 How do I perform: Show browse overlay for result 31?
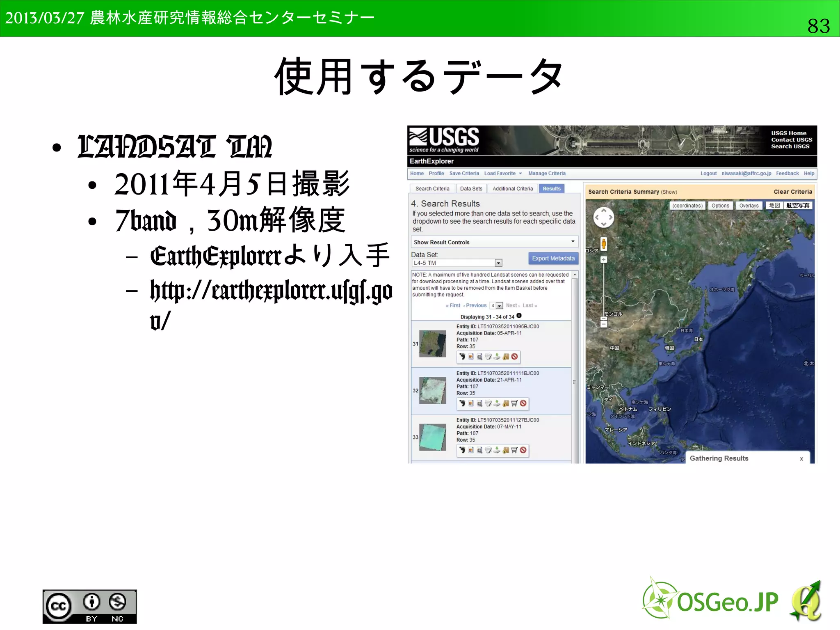tap(471, 357)
